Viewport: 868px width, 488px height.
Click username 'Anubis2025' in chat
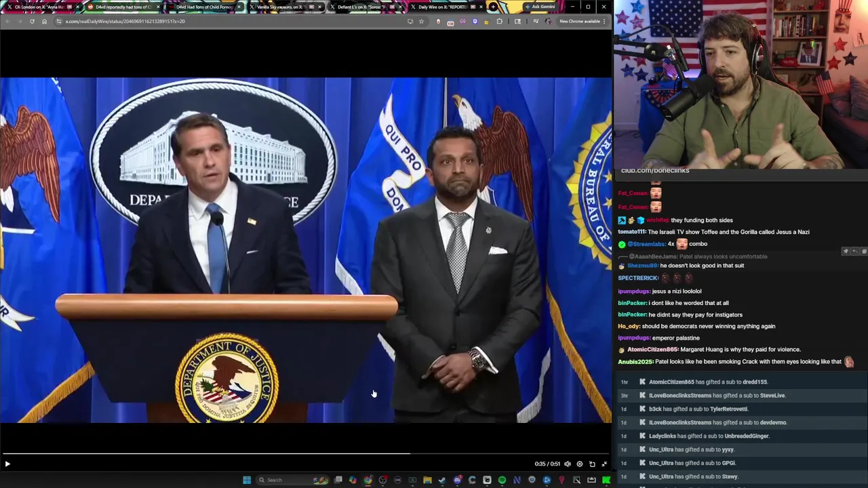635,362
